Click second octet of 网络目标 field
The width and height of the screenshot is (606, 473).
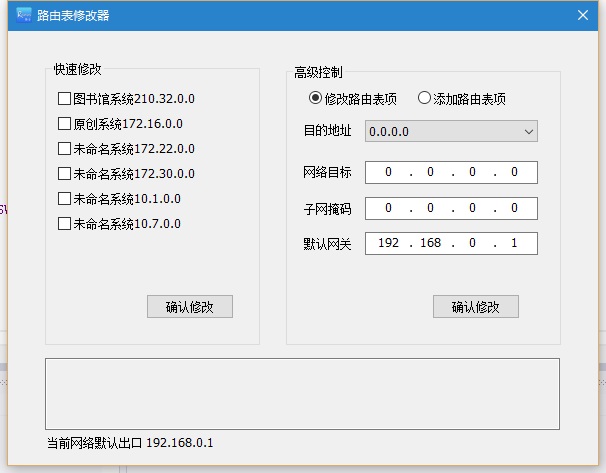[x=431, y=172]
